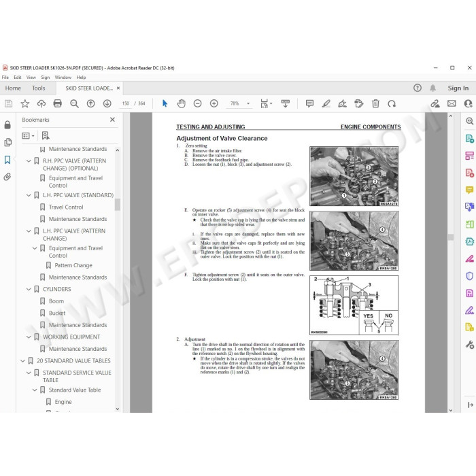Rotate the page view icon

point(392,104)
